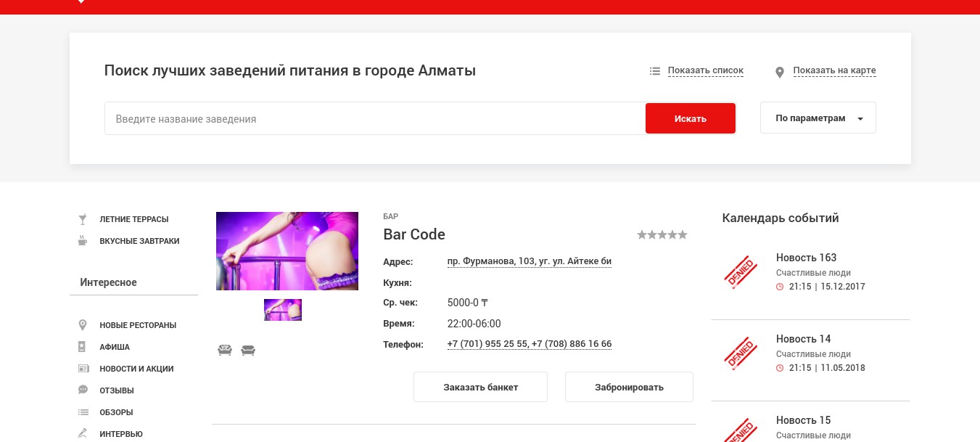The width and height of the screenshot is (980, 442).
Task: Click the poster icon next to Афиша
Action: click(x=83, y=347)
